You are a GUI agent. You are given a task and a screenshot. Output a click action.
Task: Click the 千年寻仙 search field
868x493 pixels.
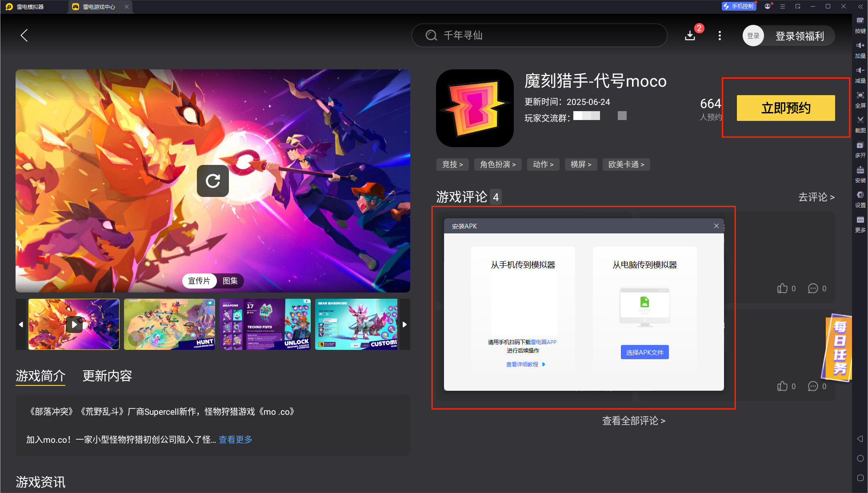(539, 36)
